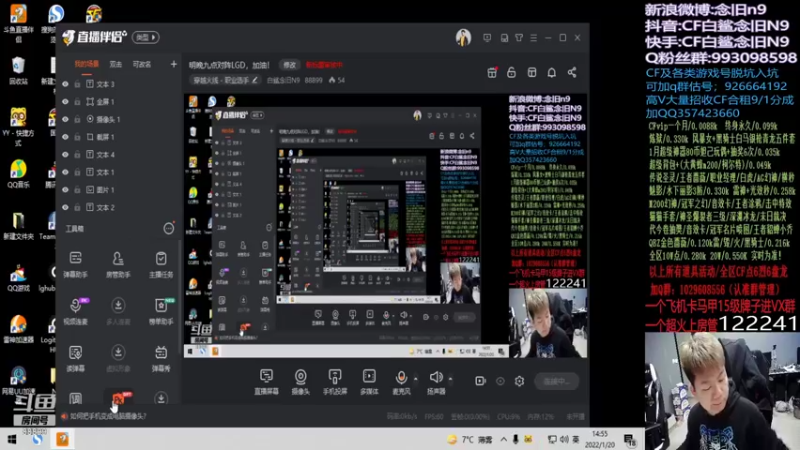800x450 pixels.
Task: Add 多媒体 media source
Action: pyautogui.click(x=369, y=382)
